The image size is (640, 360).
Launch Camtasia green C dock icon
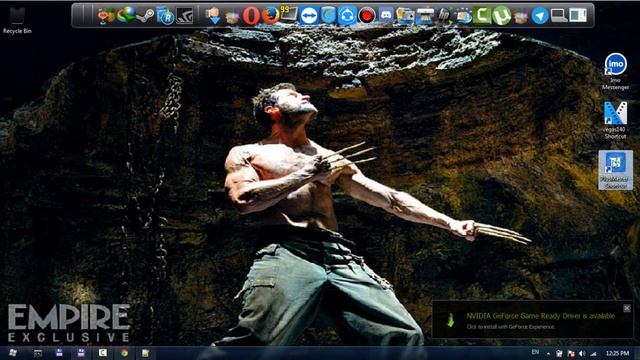[482, 16]
